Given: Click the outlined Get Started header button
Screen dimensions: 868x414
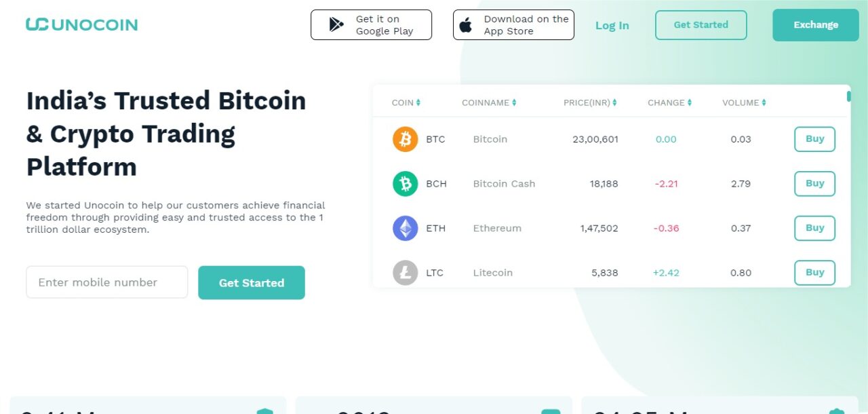Looking at the screenshot, I should click(x=701, y=25).
